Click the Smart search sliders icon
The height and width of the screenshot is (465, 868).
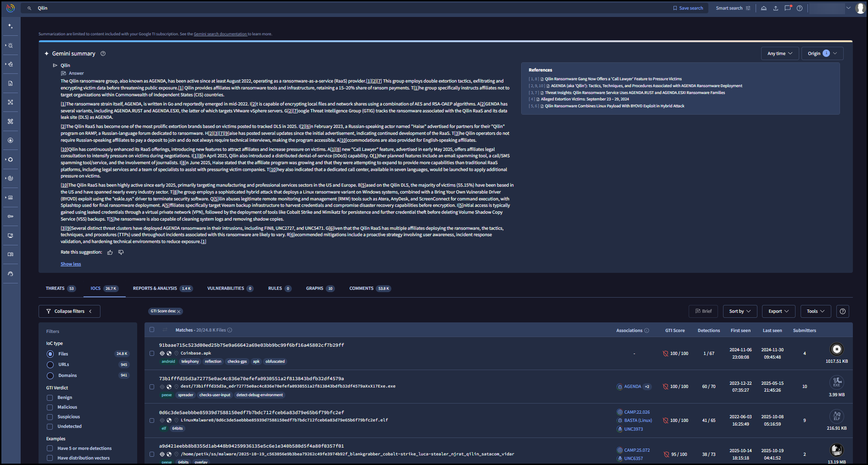click(748, 8)
